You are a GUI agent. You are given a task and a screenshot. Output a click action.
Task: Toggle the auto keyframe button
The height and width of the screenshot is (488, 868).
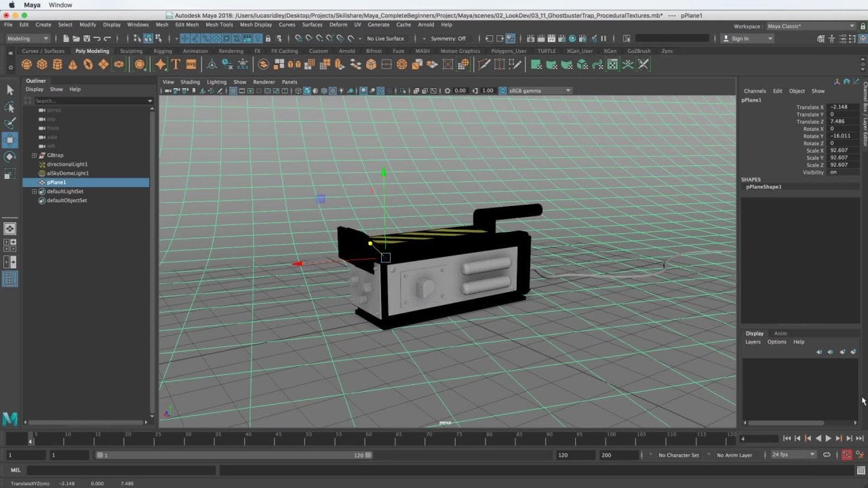tap(846, 455)
